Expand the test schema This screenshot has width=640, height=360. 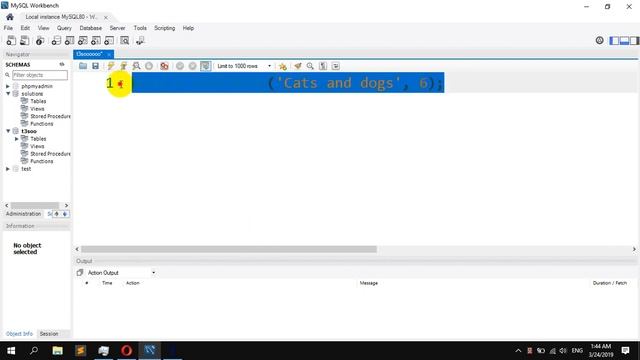[8, 169]
